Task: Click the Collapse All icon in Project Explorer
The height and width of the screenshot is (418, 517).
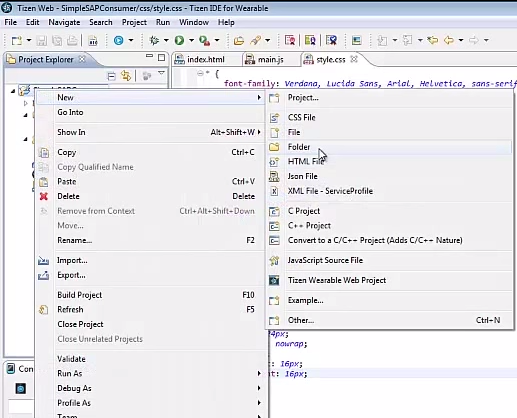Action: [x=112, y=77]
